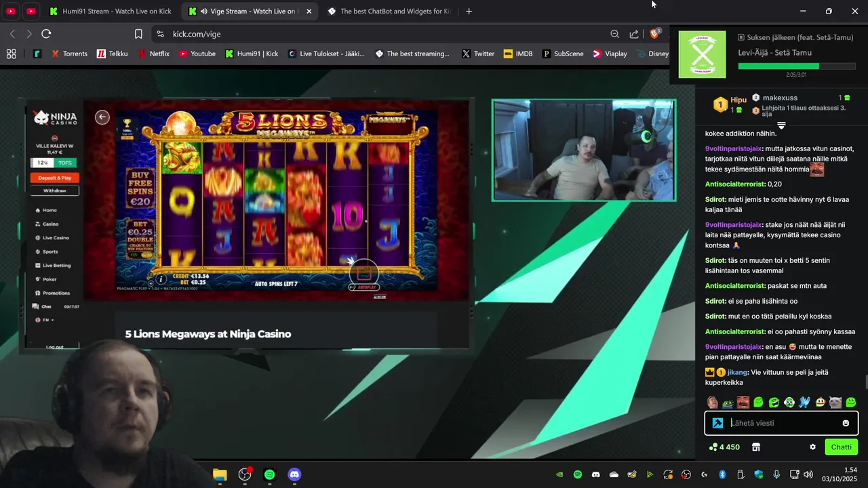Switch to the Humi91 Stream tab
This screenshot has width=868, height=488.
tap(110, 11)
